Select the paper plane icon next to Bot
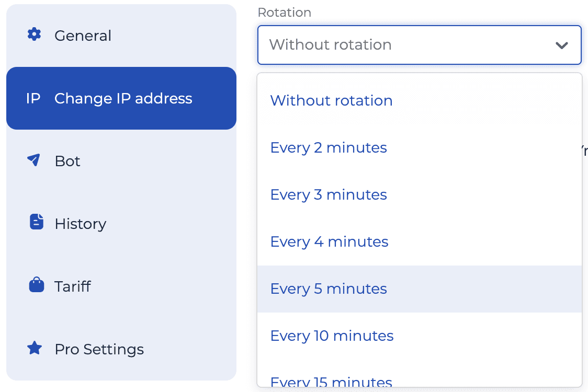The image size is (588, 392). click(34, 160)
